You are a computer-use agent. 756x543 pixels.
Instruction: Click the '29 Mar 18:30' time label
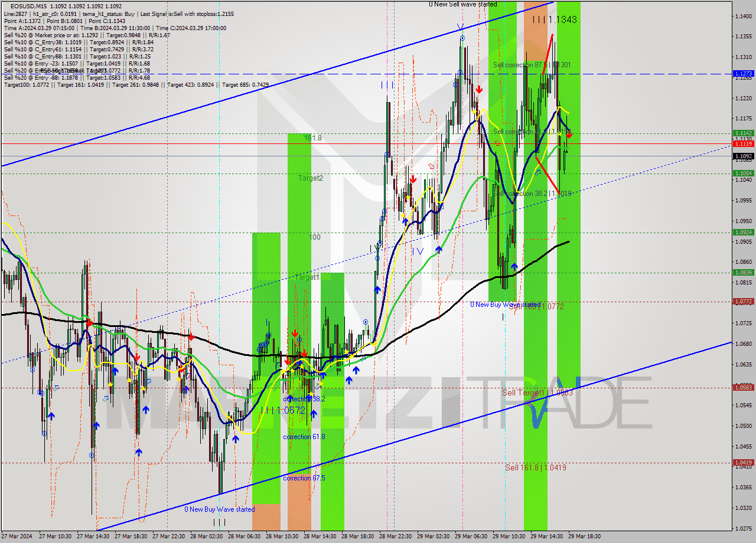[x=584, y=537]
